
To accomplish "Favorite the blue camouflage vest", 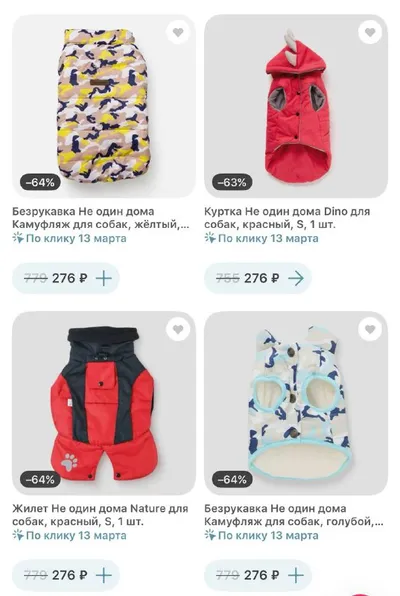I will 370,330.
